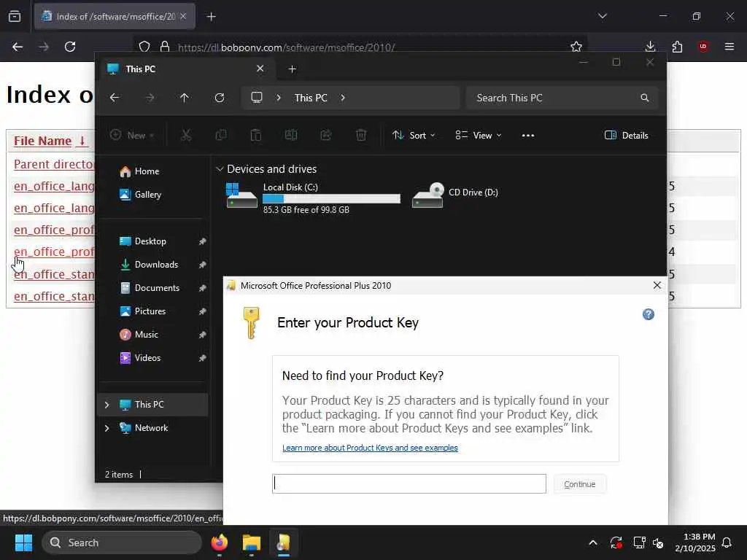Show Firefox list all tabs chevron
This screenshot has height=560, width=747.
(602, 16)
